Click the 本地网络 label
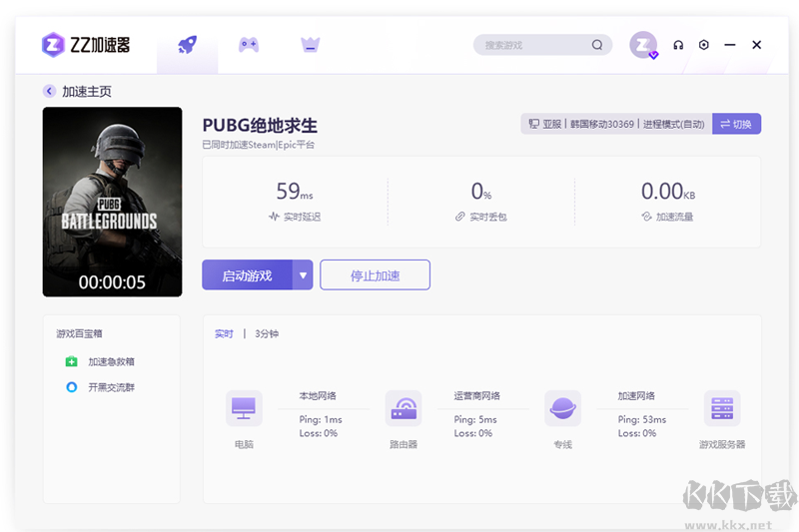 [318, 395]
